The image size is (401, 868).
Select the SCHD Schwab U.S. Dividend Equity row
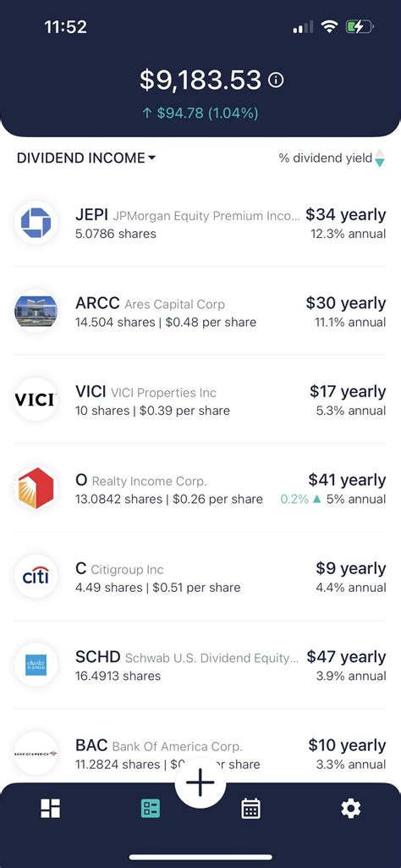click(200, 665)
